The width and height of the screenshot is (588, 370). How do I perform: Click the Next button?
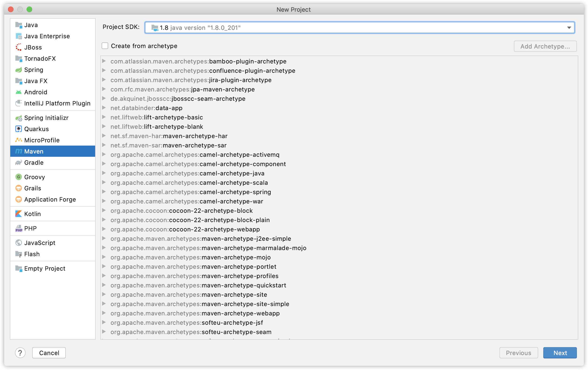coord(560,353)
